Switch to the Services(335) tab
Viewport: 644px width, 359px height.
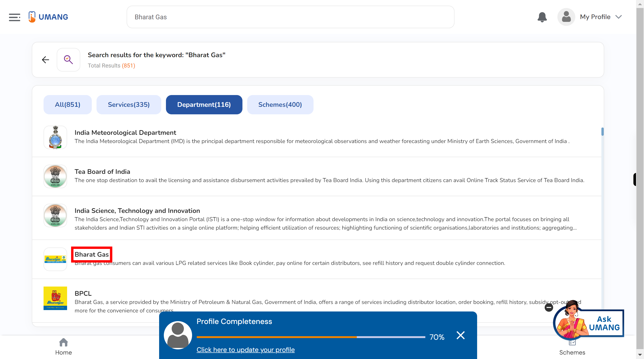(129, 104)
